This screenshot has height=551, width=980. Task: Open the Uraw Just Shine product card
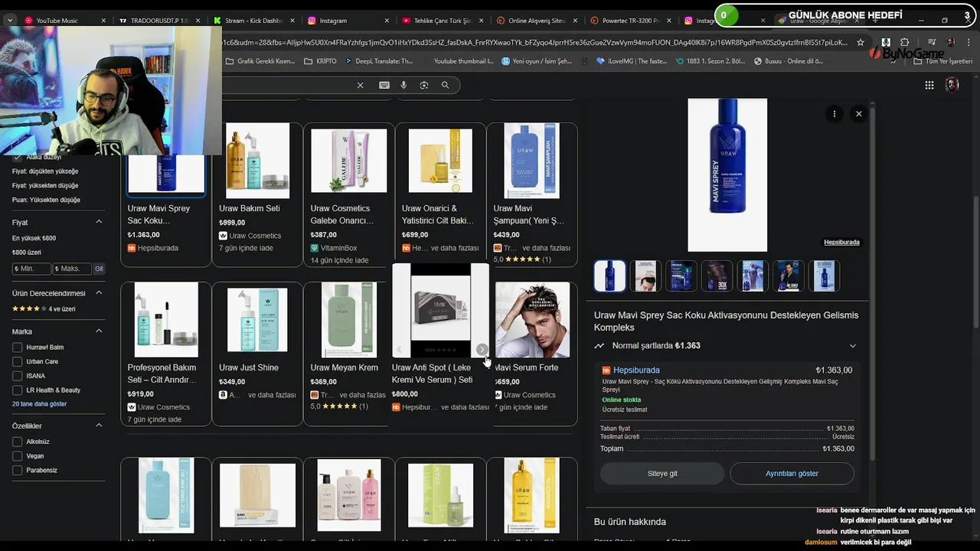click(257, 354)
